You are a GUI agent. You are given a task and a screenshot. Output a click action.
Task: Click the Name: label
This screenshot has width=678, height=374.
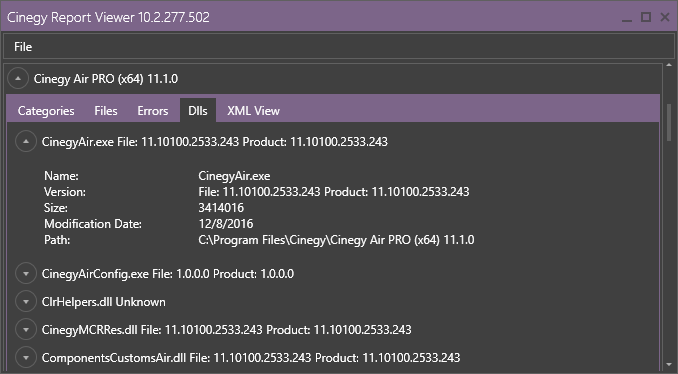point(61,176)
